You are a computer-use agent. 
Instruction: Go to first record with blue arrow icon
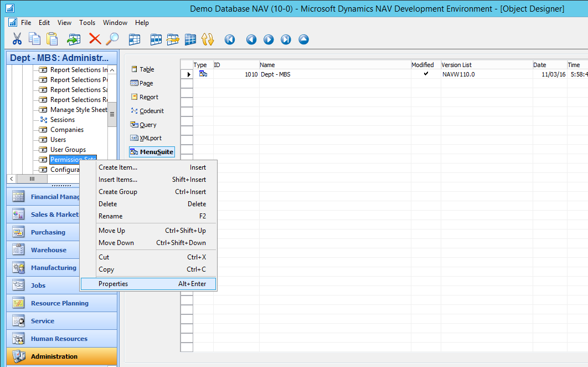pos(230,39)
